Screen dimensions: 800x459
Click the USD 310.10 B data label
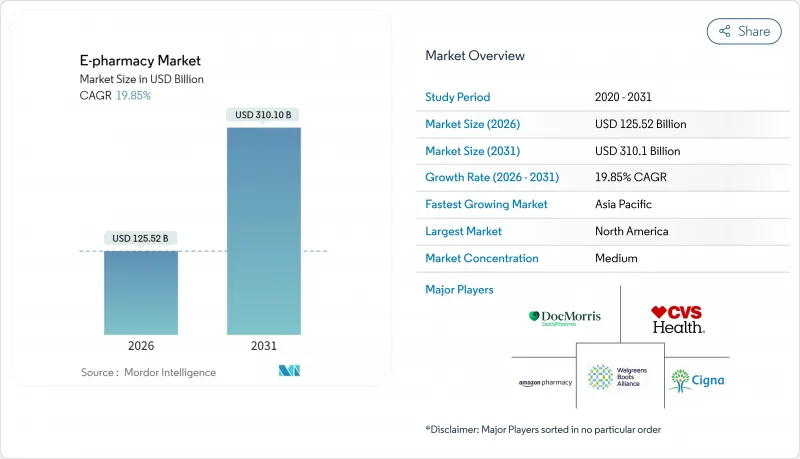coord(263,115)
